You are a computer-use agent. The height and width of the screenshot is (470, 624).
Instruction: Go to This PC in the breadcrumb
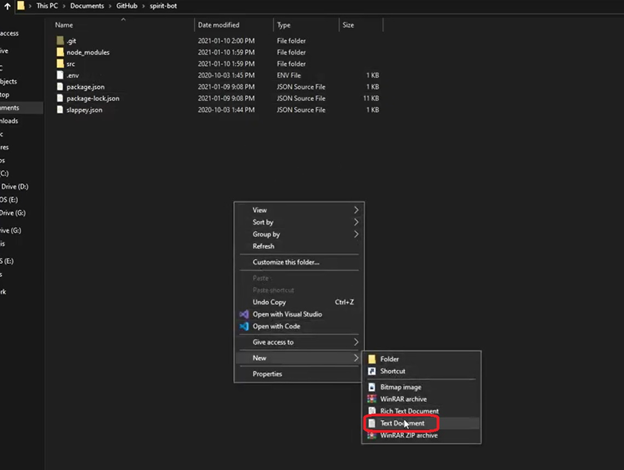click(47, 6)
